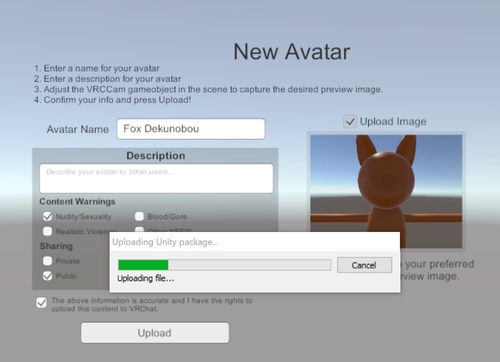The height and width of the screenshot is (362, 500).
Task: Focus the avatar Description text box
Action: click(156, 178)
